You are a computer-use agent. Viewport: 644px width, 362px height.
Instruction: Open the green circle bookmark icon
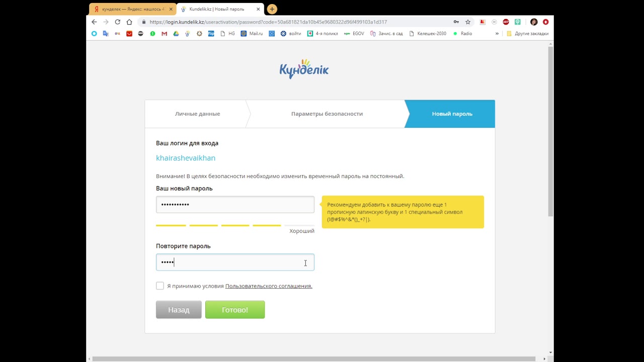coord(152,34)
